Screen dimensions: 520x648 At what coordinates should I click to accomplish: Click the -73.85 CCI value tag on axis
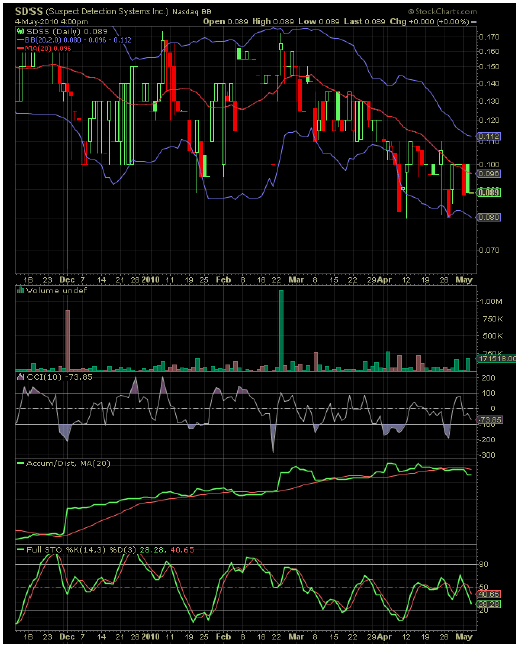[x=490, y=420]
